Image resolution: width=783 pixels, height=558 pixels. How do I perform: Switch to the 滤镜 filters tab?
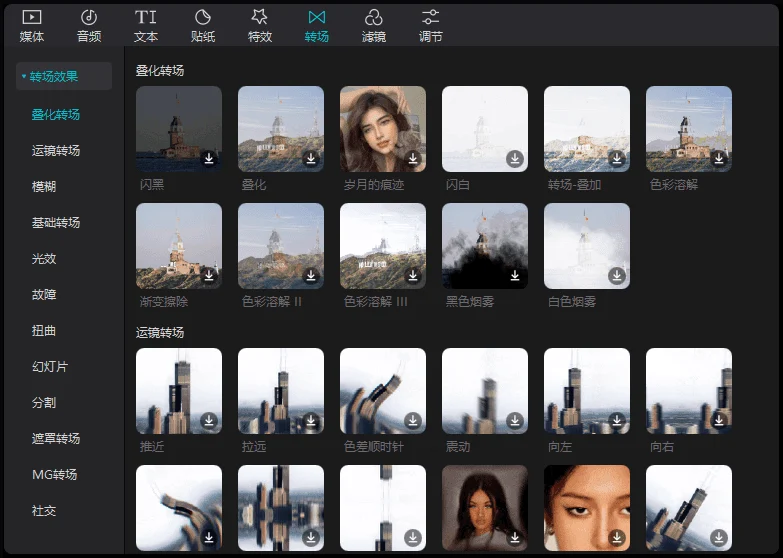(x=374, y=26)
